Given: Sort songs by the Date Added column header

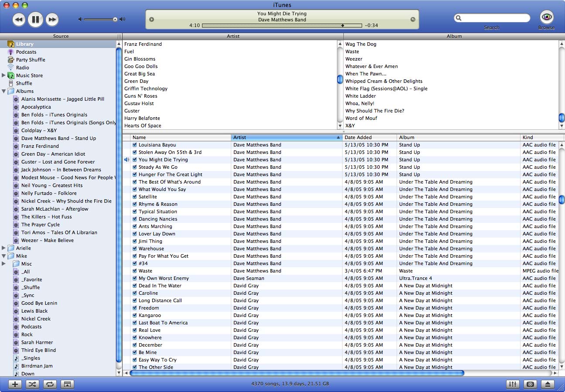Looking at the screenshot, I should (370, 137).
